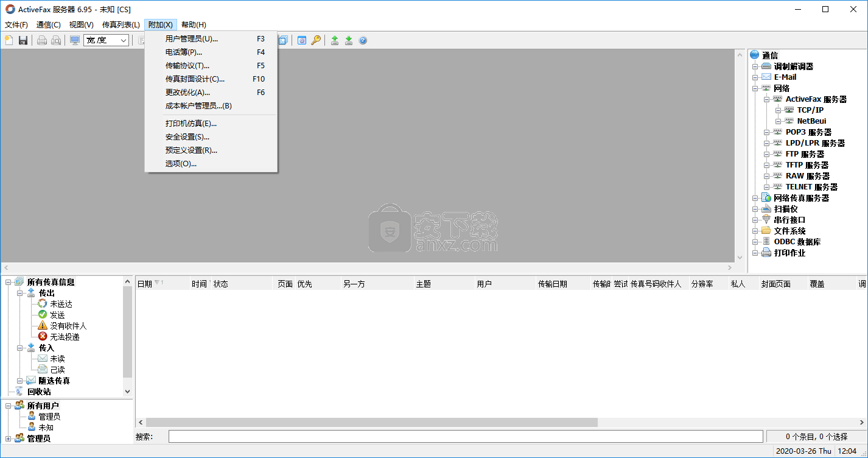
Task: Click the Save floppy disk icon
Action: click(x=23, y=40)
